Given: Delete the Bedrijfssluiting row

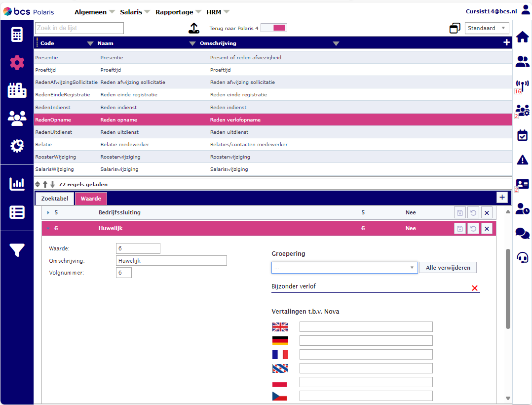Looking at the screenshot, I should [487, 213].
